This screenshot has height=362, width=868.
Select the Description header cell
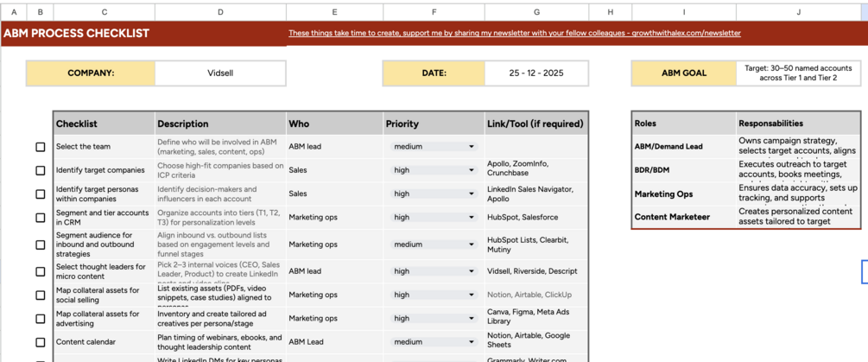click(x=220, y=124)
